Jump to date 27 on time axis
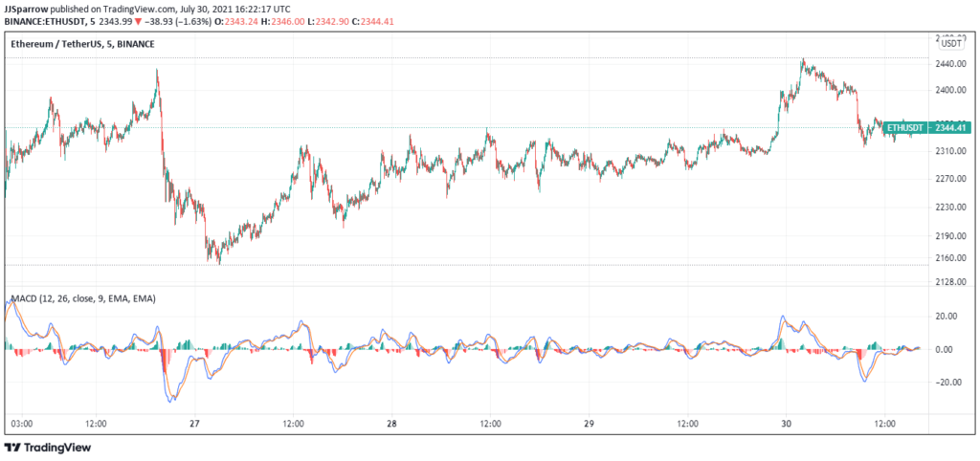Viewport: 980px width, 461px height. coord(194,423)
